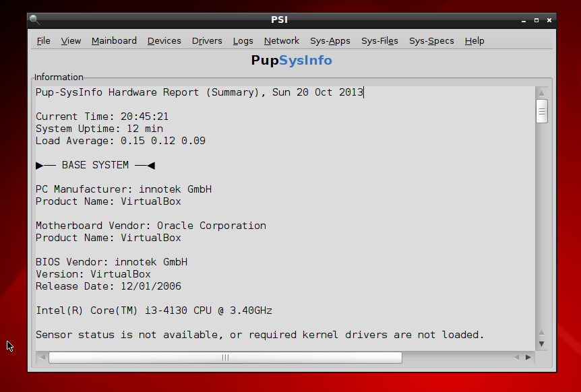Click the magnifier icon in the PSI title bar
Viewport: 581px width, 392px height.
pyautogui.click(x=34, y=20)
